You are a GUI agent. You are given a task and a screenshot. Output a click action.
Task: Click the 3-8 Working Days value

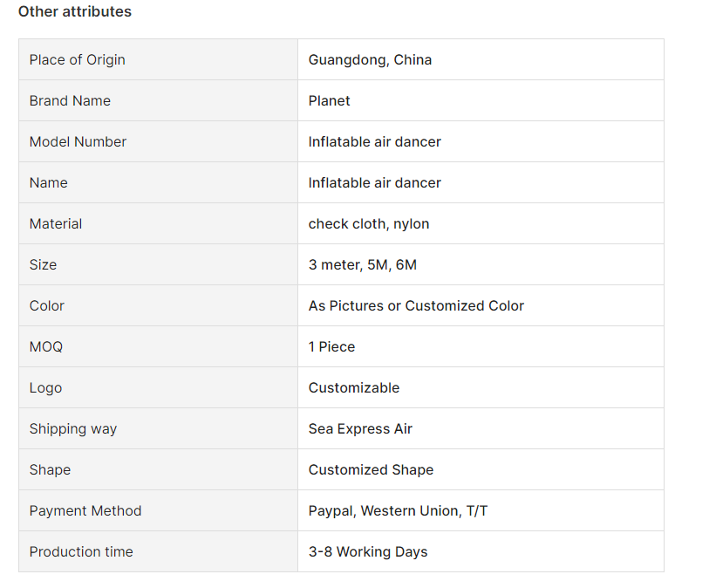367,552
